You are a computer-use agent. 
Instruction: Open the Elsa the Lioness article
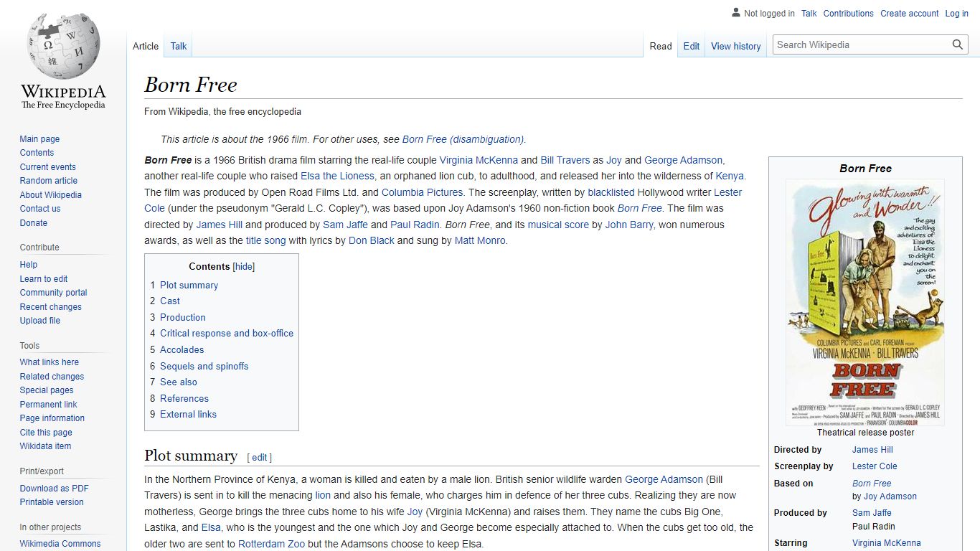[337, 176]
